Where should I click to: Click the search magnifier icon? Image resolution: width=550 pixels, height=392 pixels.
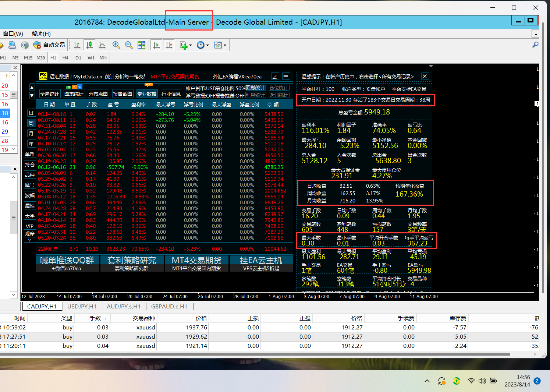(535, 45)
